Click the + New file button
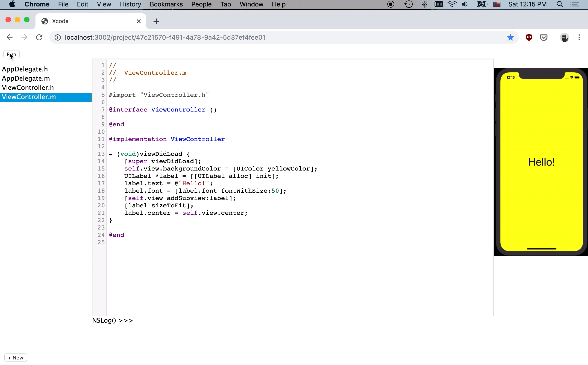Viewport: 588px width, 365px height. point(15,358)
